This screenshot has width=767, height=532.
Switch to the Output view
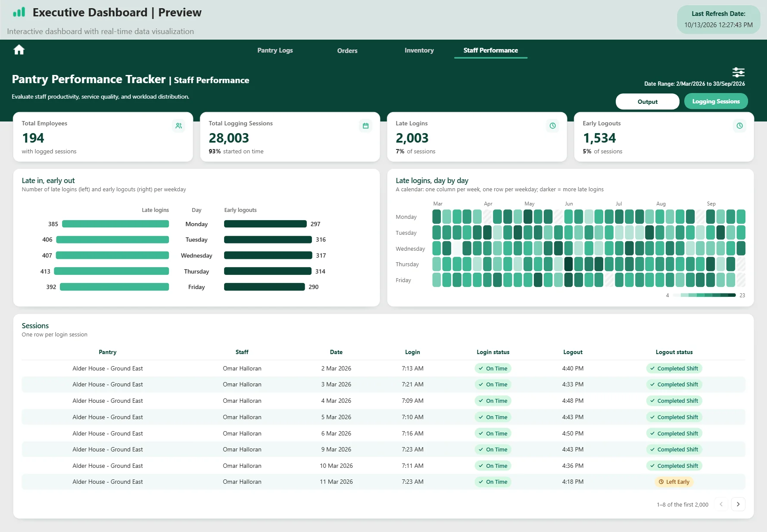click(647, 102)
